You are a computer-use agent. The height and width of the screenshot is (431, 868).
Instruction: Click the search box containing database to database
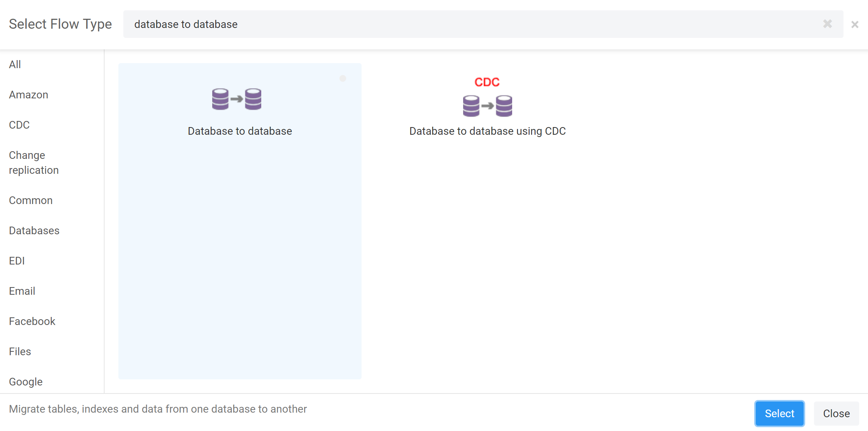tap(483, 24)
